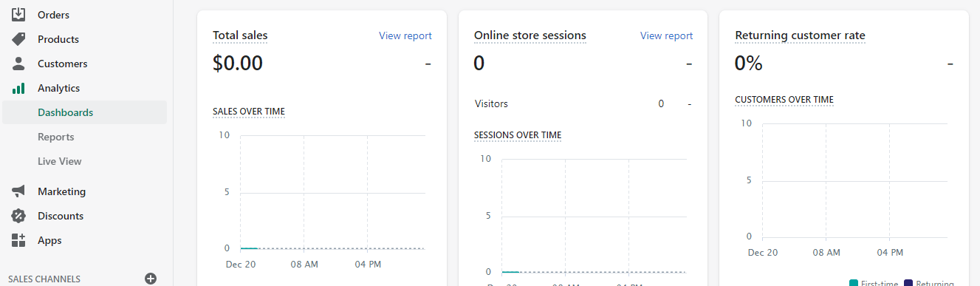
Task: Click the Returning legend color swatch
Action: pyautogui.click(x=908, y=283)
